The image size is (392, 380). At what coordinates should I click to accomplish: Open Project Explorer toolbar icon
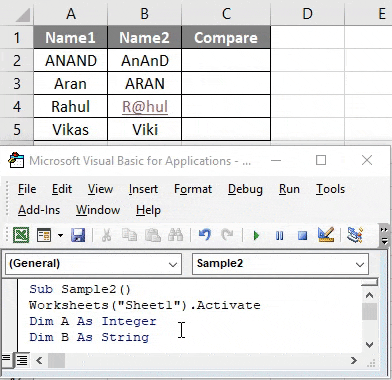tap(355, 235)
